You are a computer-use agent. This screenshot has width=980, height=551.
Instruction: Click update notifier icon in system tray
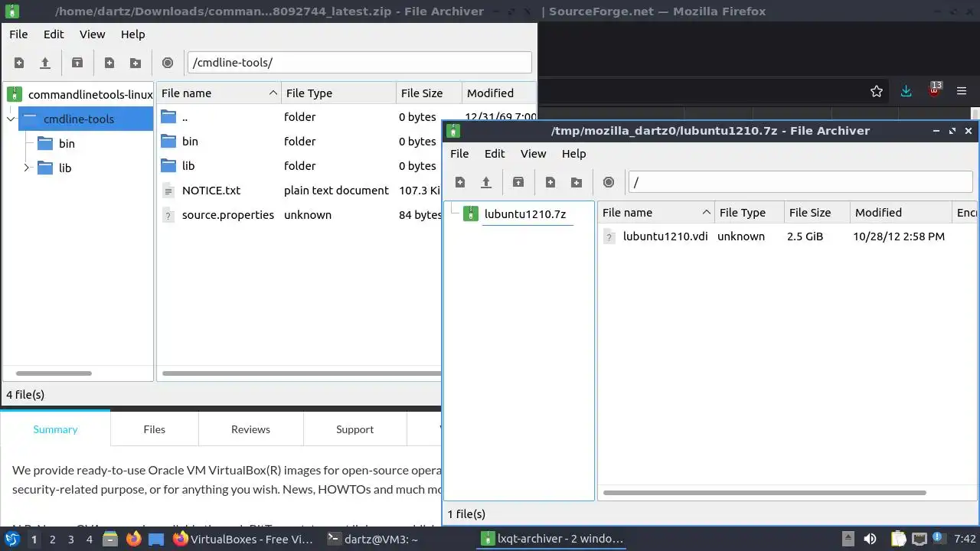940,539
